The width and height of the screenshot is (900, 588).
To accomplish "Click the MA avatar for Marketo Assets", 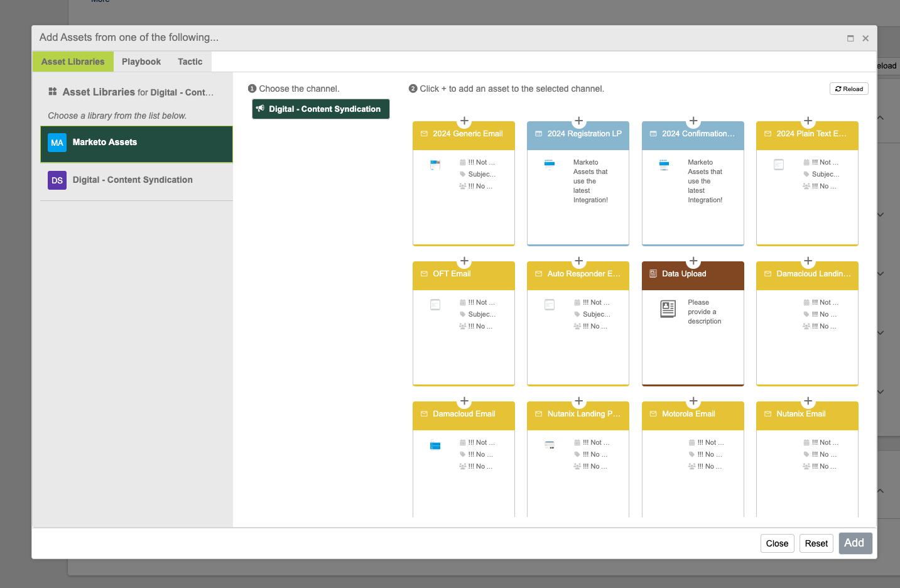I will point(57,143).
